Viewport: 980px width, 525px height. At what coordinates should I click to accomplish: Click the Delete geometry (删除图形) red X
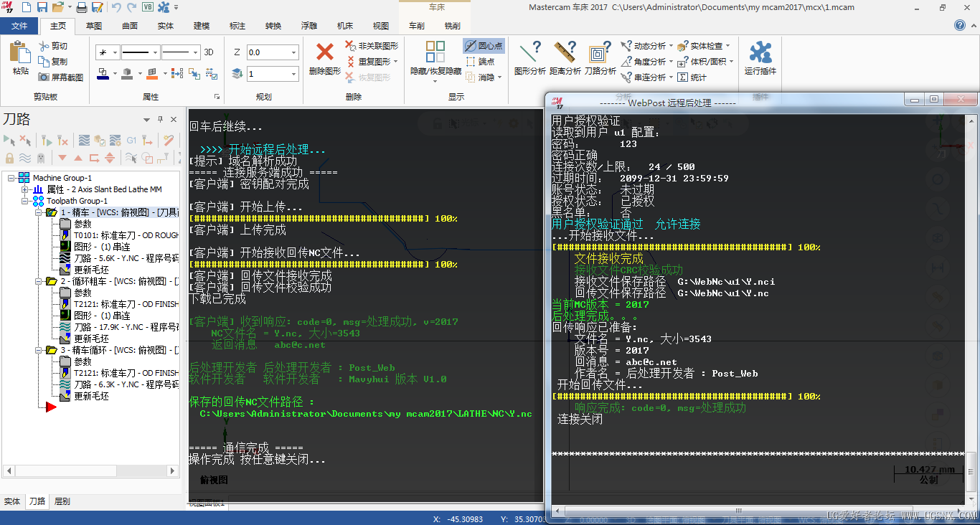pos(325,52)
